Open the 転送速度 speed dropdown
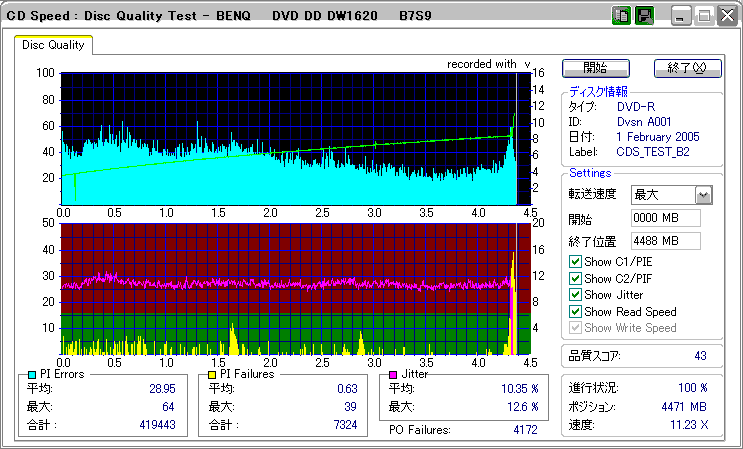Image resolution: width=743 pixels, height=449 pixels. (703, 194)
